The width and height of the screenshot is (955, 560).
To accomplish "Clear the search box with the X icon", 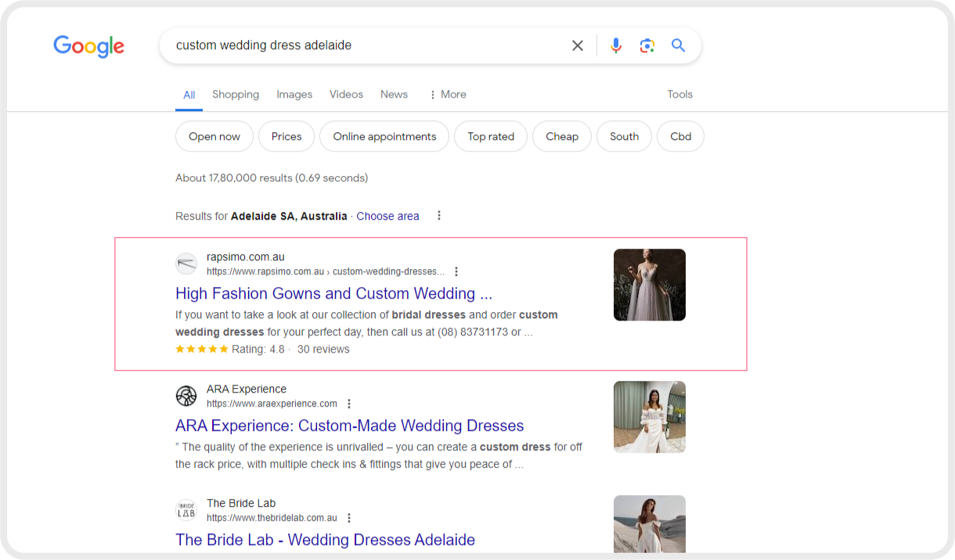I will click(x=578, y=45).
